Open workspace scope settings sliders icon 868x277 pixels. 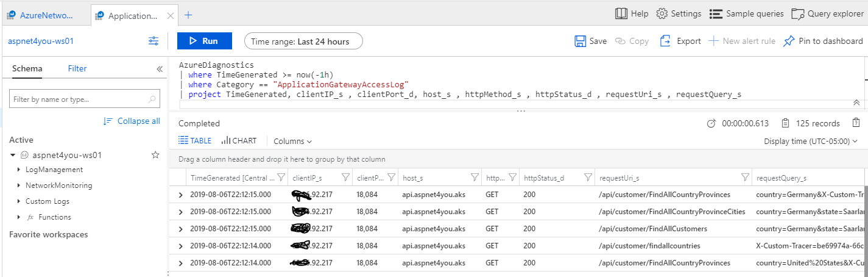(x=153, y=41)
